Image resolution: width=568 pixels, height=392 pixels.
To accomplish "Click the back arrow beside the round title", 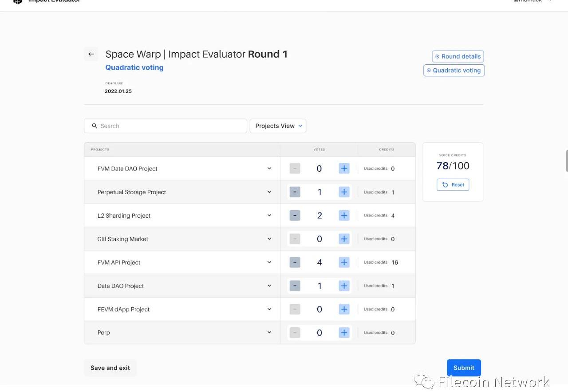I will [91, 54].
